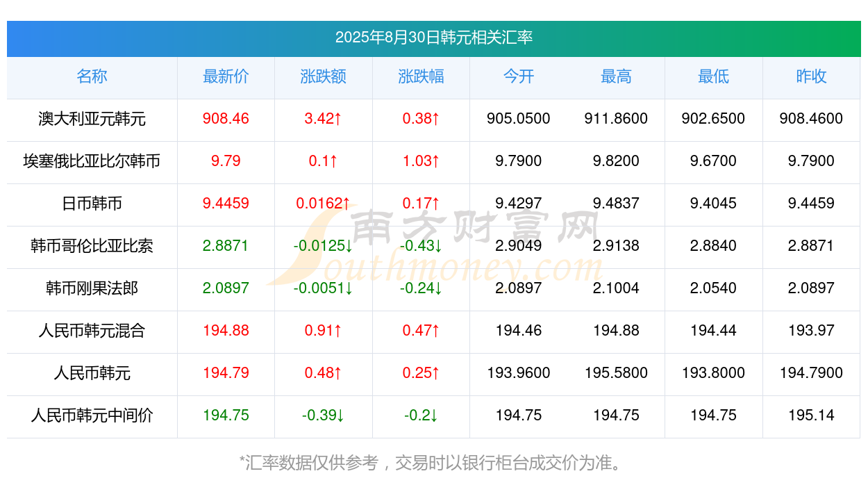Click high value 2.1004
This screenshot has height=485, width=868.
coord(616,288)
